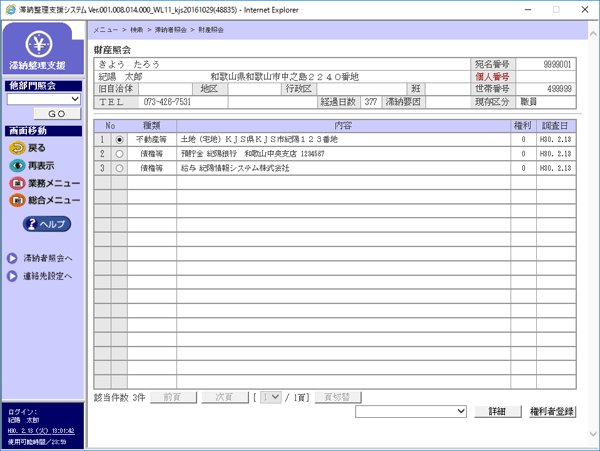600x451 pixels.
Task: Click arrow icon beside 滞納者照会へ
Action: [13, 258]
